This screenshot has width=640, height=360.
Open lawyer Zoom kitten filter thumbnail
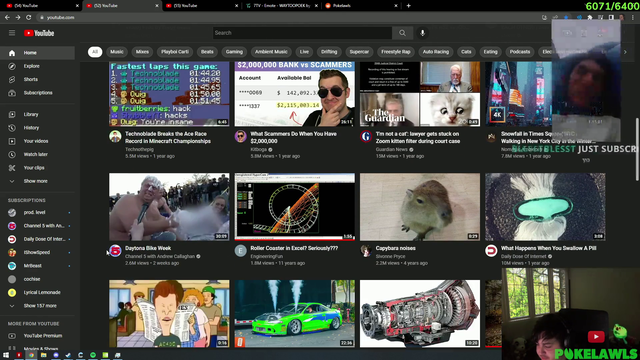point(420,94)
